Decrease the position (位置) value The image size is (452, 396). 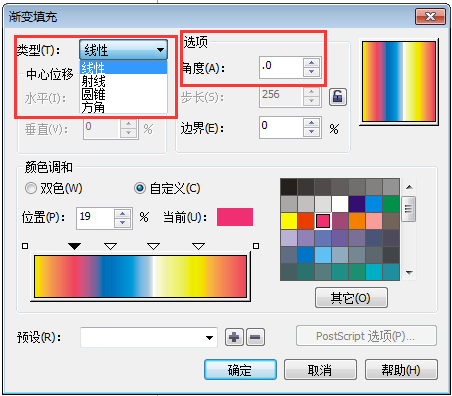[x=123, y=223]
